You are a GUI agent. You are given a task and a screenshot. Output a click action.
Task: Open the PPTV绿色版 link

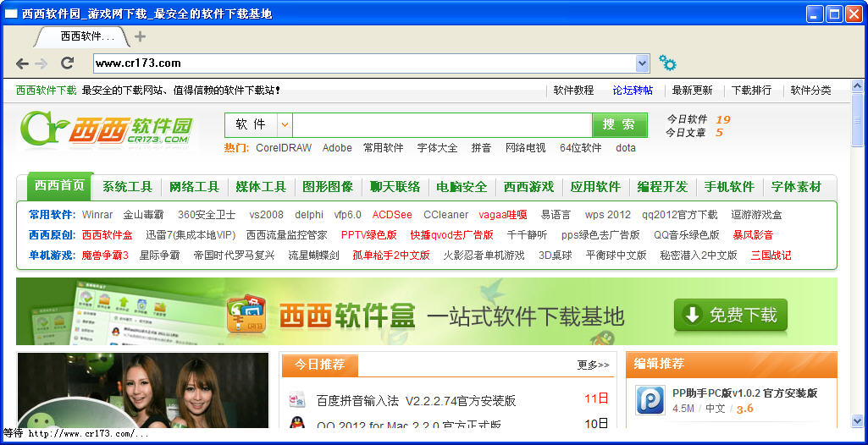pos(368,235)
